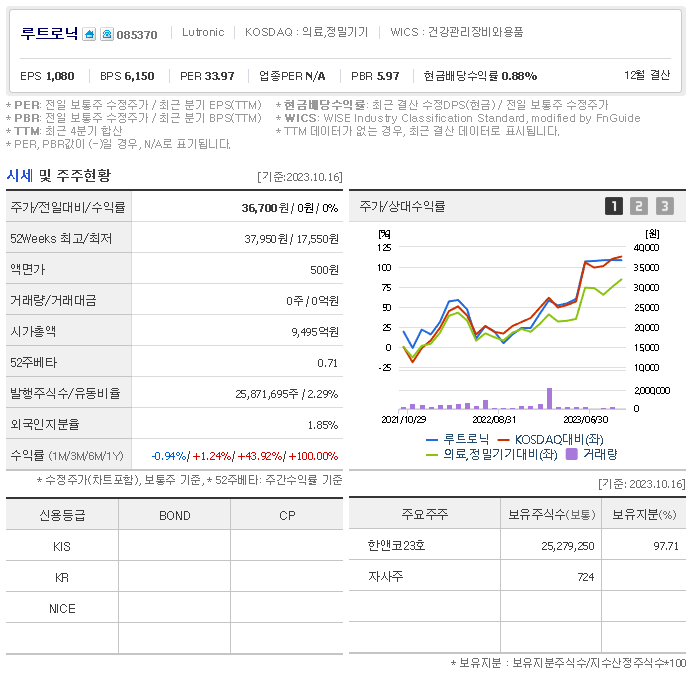
Task: Click the 52주베타 0.71 value
Action: pyautogui.click(x=327, y=363)
